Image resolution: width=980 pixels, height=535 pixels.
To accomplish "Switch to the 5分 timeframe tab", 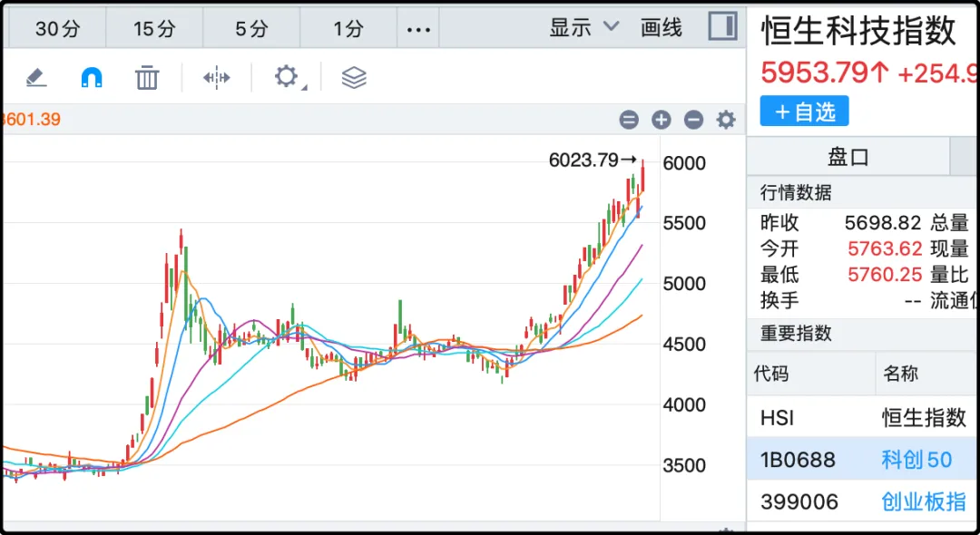I will click(251, 29).
